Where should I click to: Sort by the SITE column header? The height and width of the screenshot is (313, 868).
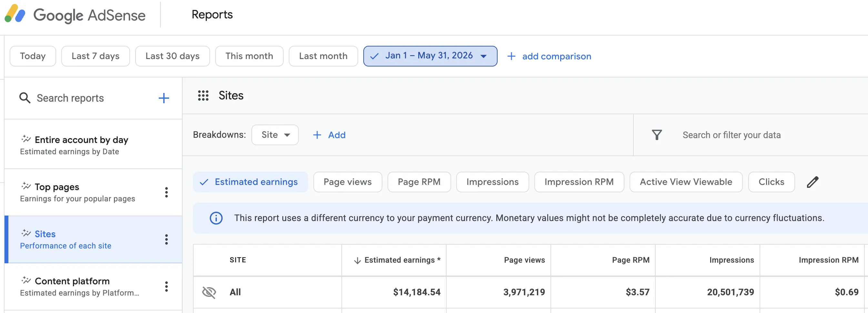pos(237,260)
